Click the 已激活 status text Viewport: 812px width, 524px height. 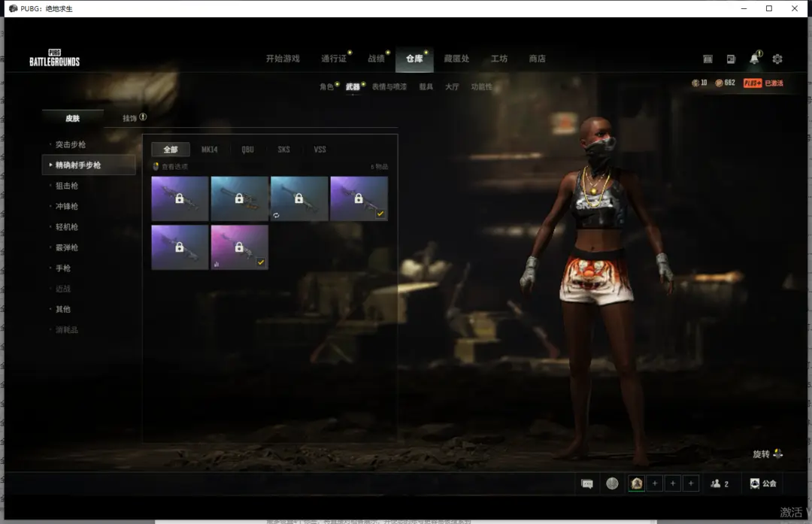point(774,83)
